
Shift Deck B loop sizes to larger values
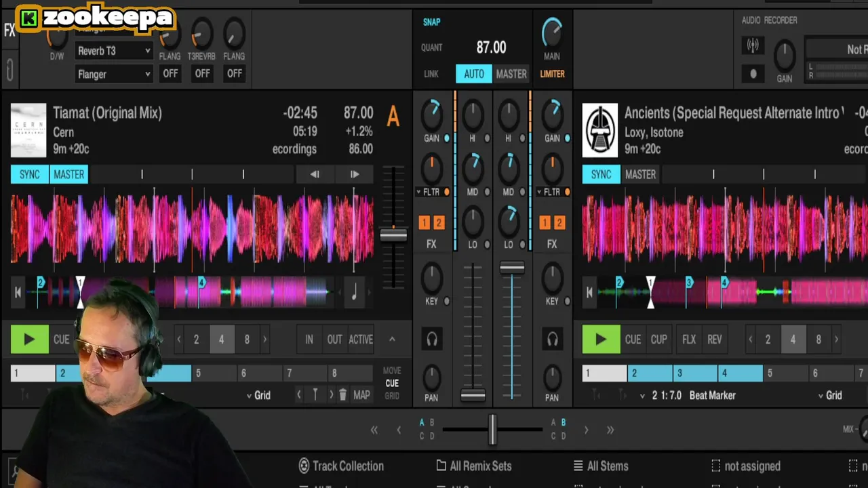[x=837, y=340]
